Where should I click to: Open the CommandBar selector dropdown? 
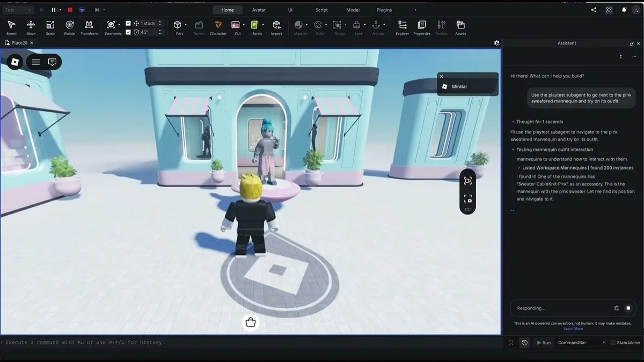pyautogui.click(x=603, y=342)
